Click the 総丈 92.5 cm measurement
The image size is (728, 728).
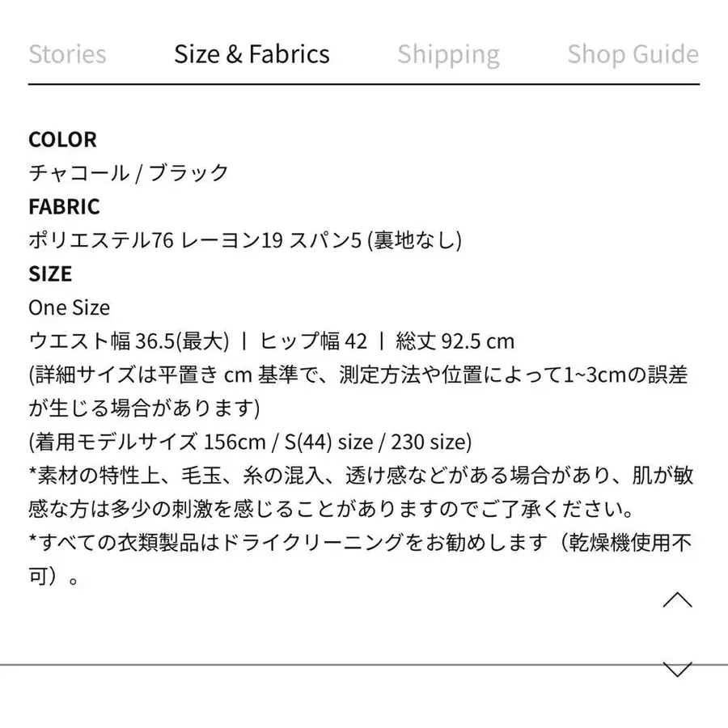coord(455,341)
